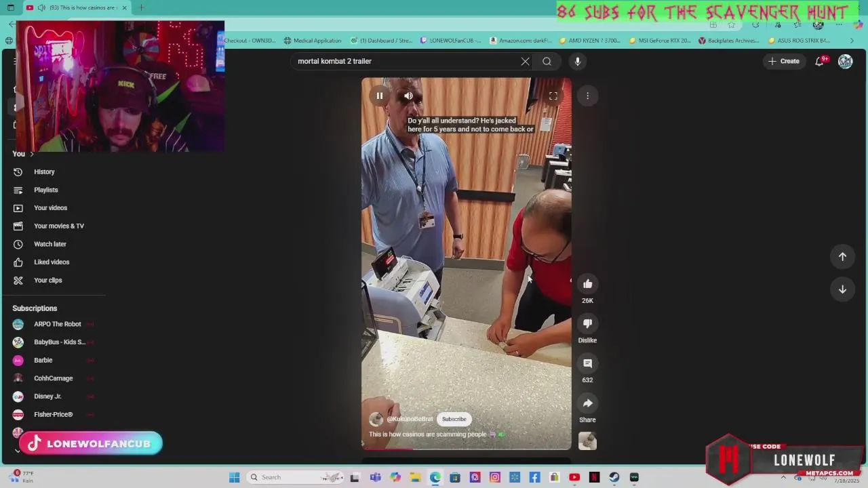Open Instagram from the taskbar
Viewport: 868px width, 488px height.
click(x=494, y=477)
